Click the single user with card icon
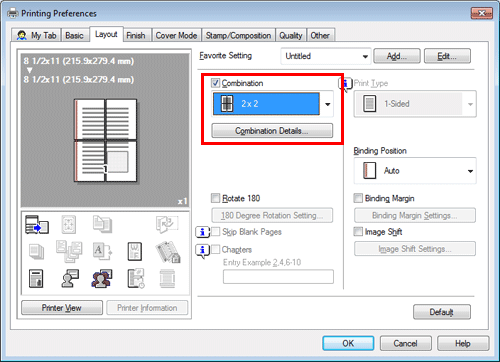Image resolution: width=500 pixels, height=362 pixels. [x=70, y=278]
